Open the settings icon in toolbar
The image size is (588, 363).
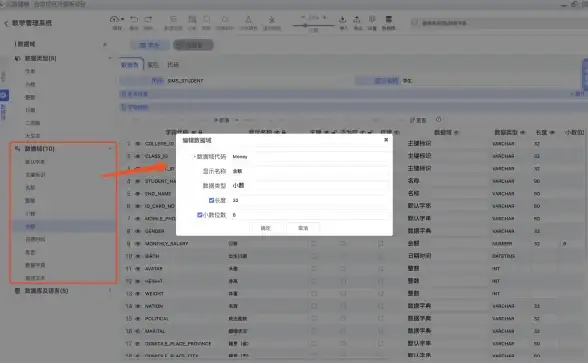372,19
